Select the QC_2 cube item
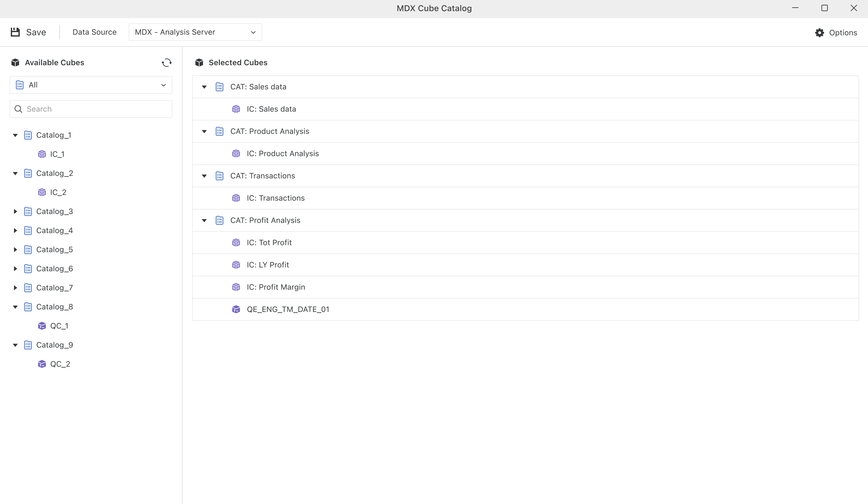 [x=60, y=364]
